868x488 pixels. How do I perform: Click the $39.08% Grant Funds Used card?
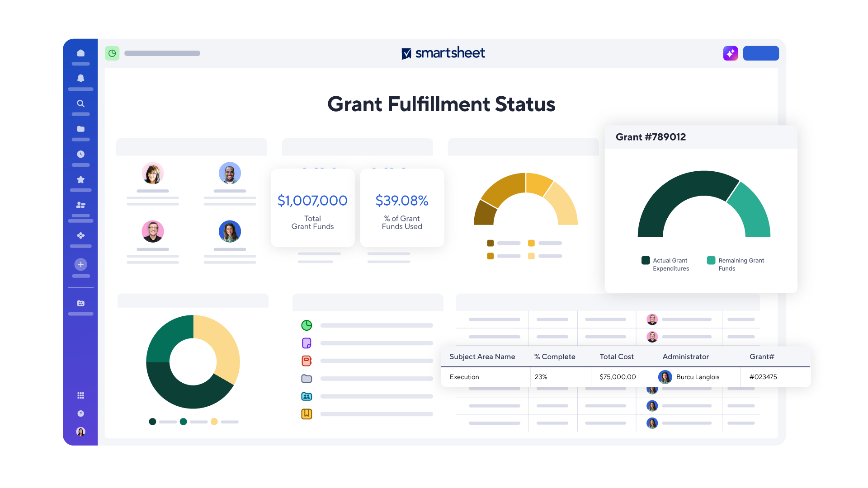(402, 208)
